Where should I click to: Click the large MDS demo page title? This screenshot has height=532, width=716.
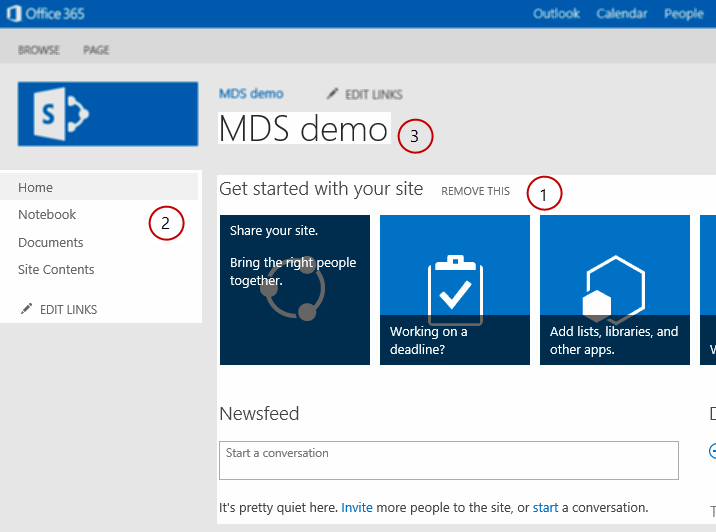[304, 129]
